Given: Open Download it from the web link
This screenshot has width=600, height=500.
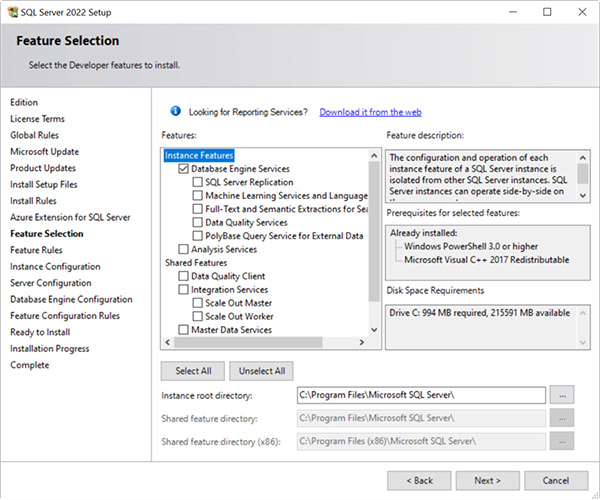Looking at the screenshot, I should tap(370, 112).
